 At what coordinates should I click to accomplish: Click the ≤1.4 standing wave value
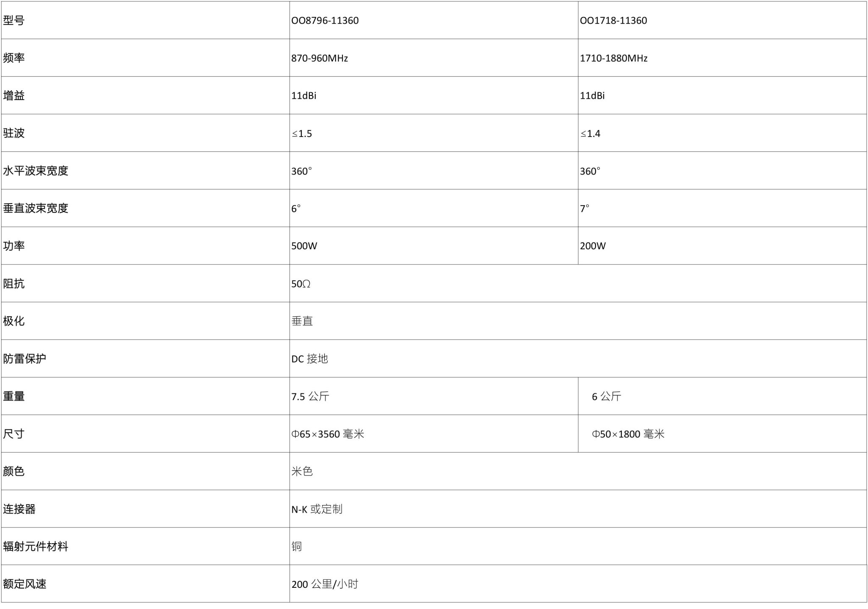[590, 134]
